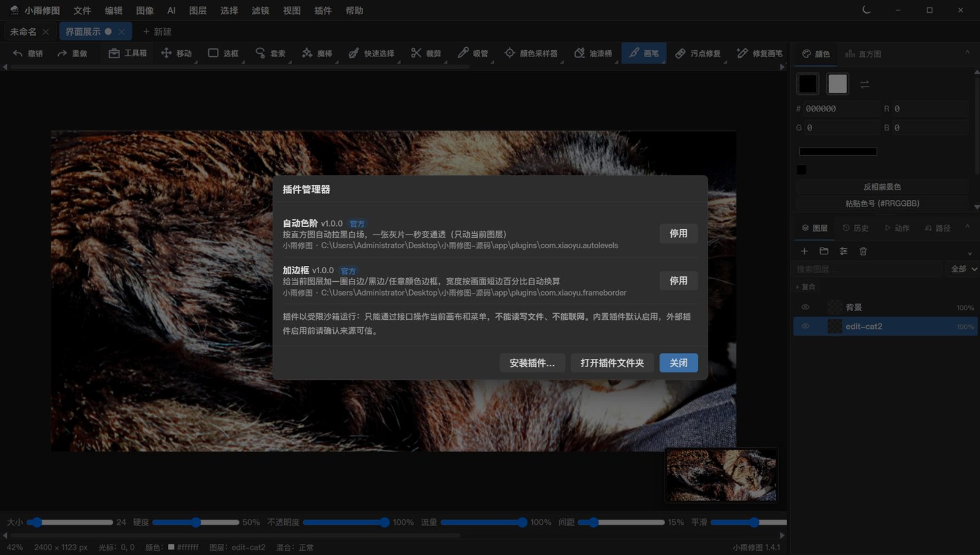Open the 全部 layer filter dropdown
The image size is (980, 555).
point(963,269)
